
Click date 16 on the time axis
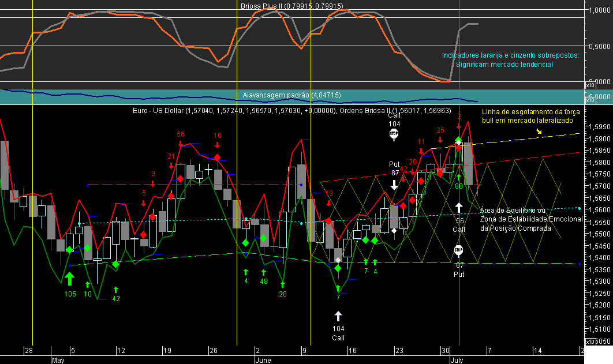point(353,350)
